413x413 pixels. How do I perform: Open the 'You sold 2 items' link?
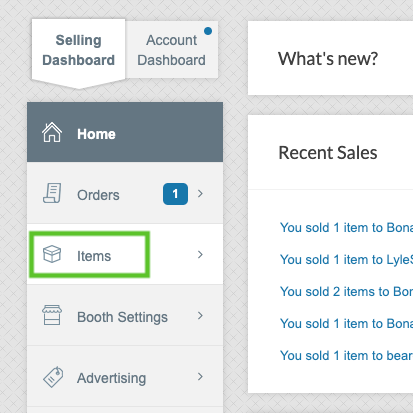pos(346,292)
